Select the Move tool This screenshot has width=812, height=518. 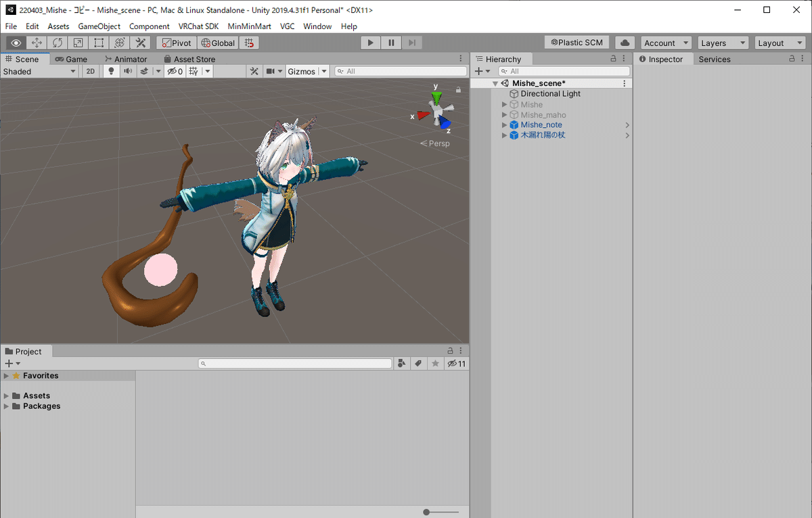[37, 43]
